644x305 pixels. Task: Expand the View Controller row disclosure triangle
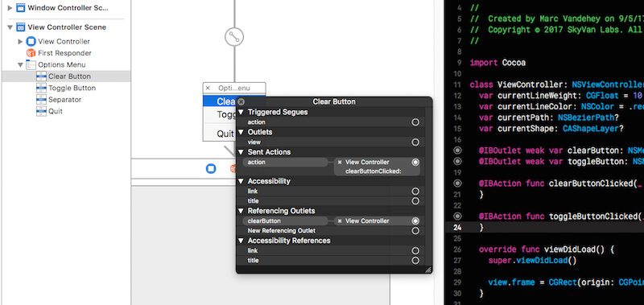click(21, 42)
